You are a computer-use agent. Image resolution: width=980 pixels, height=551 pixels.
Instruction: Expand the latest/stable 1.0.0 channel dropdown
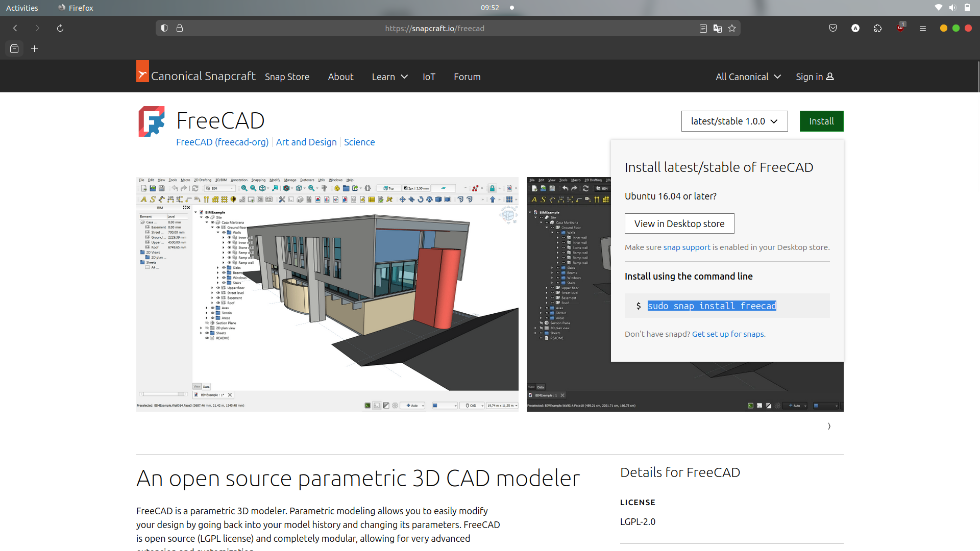[734, 121]
